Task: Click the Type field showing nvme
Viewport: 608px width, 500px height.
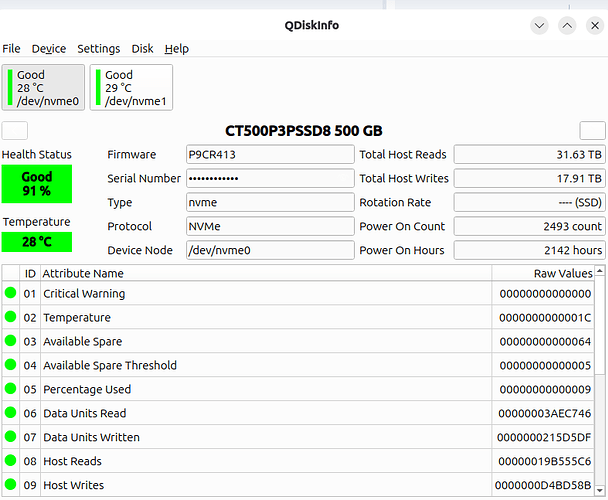Action: (270, 202)
